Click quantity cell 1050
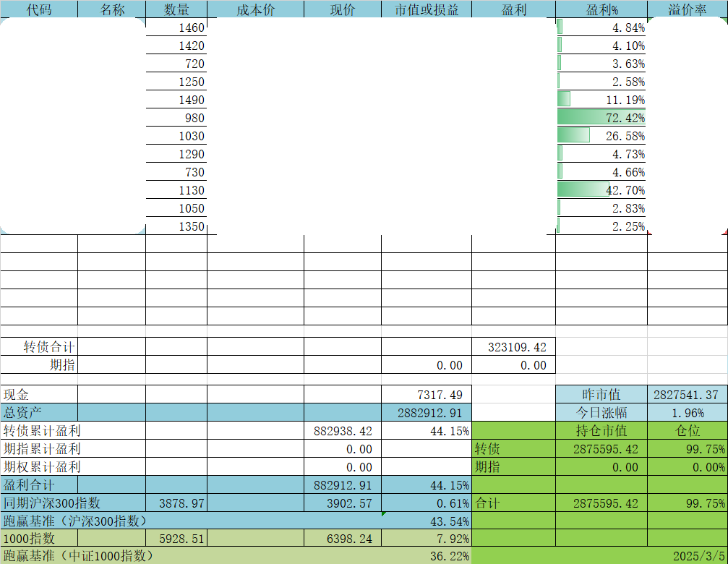 coord(176,208)
